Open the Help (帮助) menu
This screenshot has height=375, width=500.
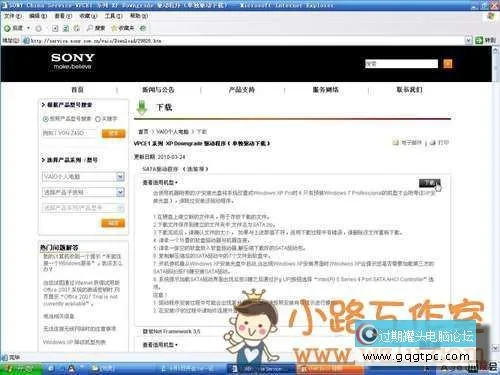click(139, 16)
